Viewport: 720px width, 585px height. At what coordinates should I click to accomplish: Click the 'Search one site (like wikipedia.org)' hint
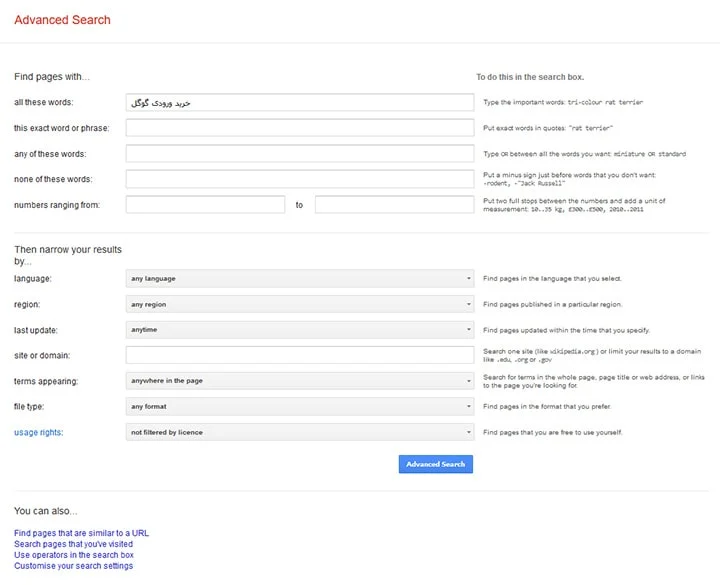click(592, 355)
